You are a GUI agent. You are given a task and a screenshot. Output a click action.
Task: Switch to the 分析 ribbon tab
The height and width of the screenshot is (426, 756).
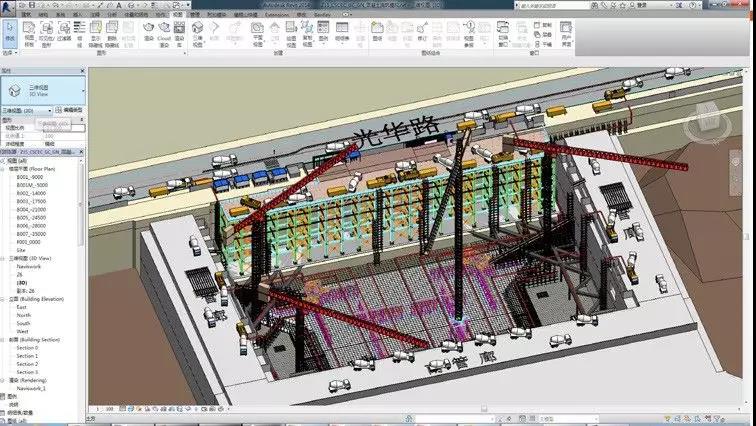[112, 14]
